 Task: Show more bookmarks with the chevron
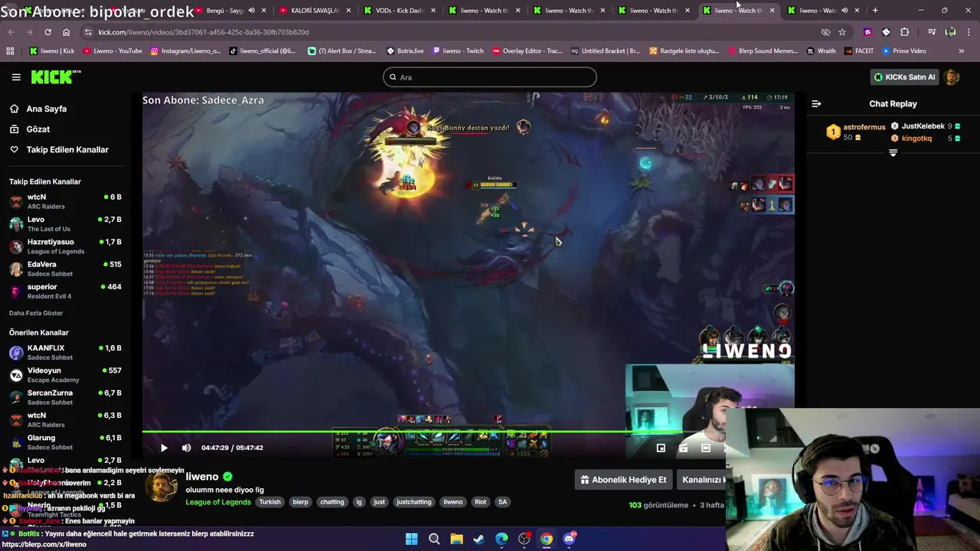pos(962,51)
